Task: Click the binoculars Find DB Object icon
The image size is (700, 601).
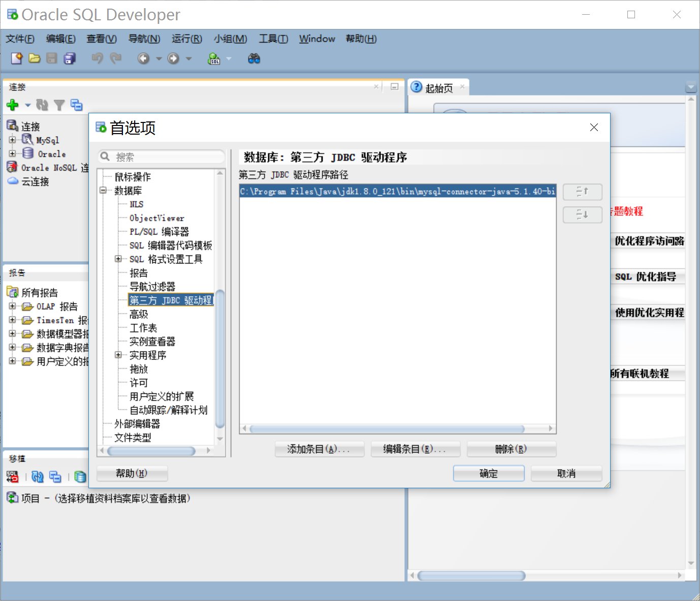Action: pyautogui.click(x=254, y=58)
